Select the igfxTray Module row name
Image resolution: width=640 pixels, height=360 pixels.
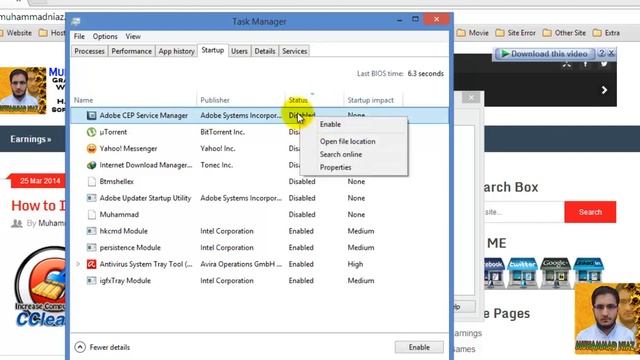[125, 281]
